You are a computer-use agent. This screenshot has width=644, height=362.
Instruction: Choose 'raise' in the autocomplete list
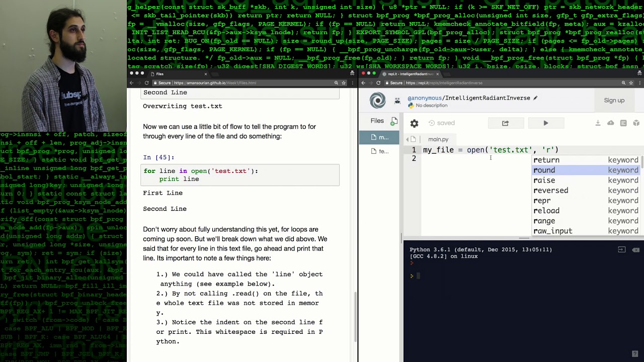coord(588,180)
